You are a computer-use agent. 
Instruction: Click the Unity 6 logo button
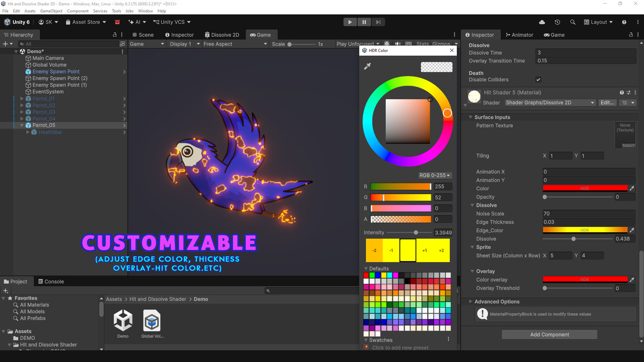17,22
